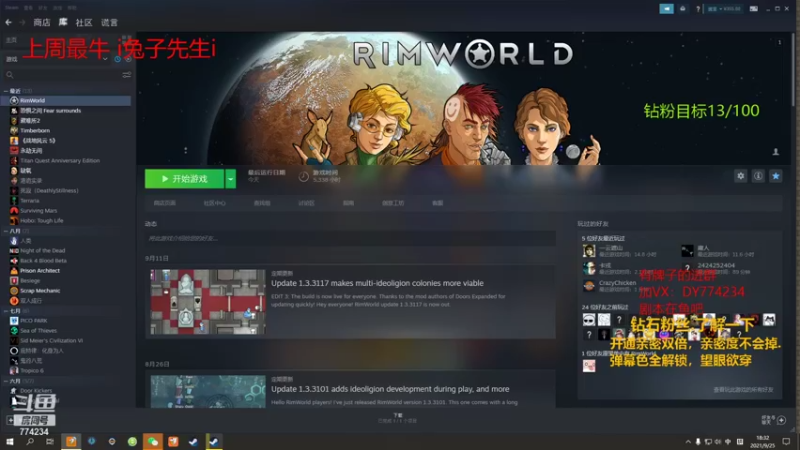Screen dimensions: 800x450
Task: Open the collections grid view icon
Action: tap(127, 40)
